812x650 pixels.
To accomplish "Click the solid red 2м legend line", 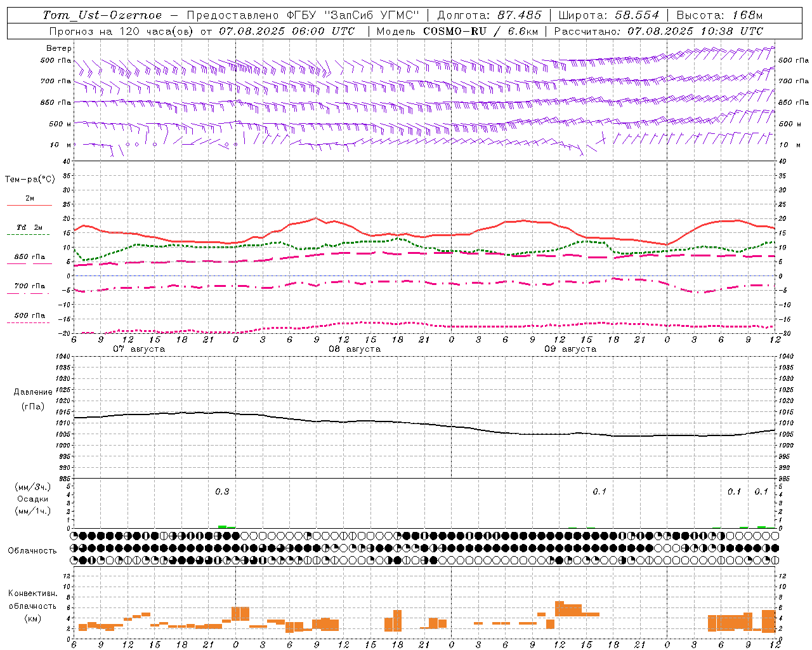I will point(29,206).
